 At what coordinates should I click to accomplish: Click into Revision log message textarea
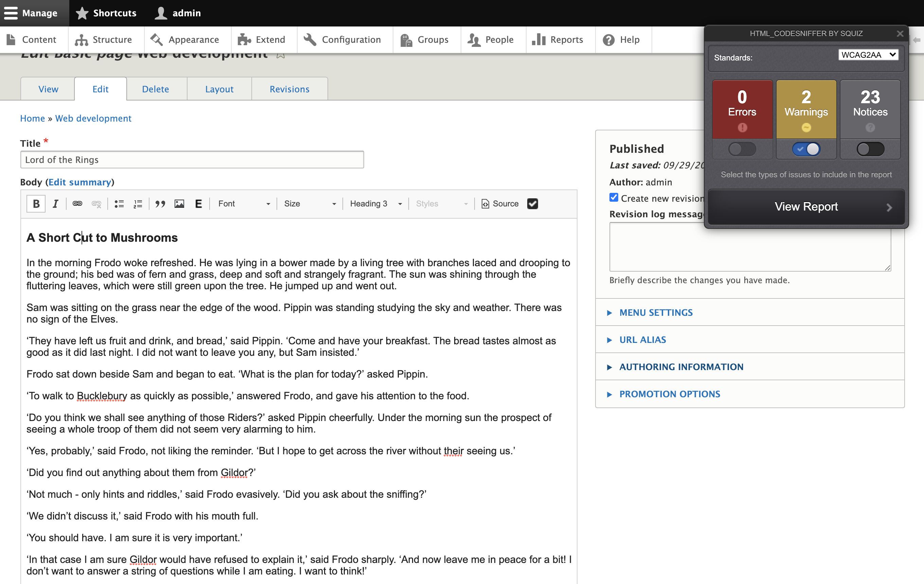(750, 247)
